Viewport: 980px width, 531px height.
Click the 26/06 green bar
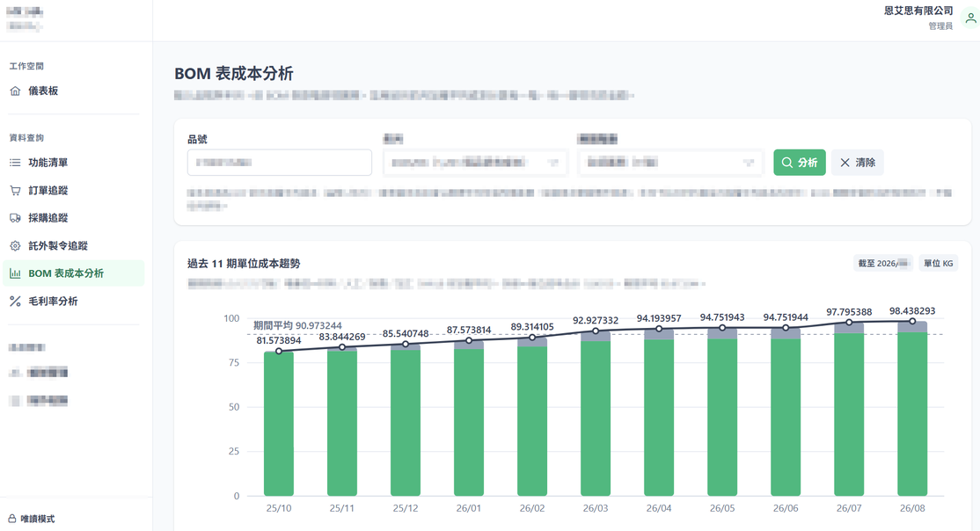tap(786, 418)
